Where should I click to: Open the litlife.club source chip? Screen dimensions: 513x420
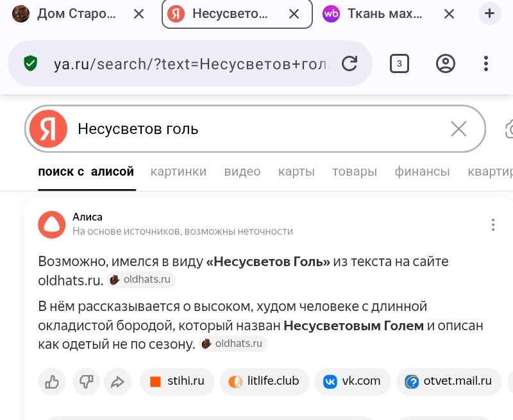pyautogui.click(x=264, y=382)
